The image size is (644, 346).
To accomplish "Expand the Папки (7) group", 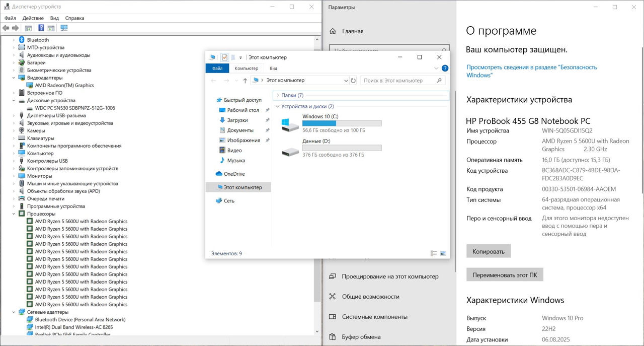I will click(277, 95).
